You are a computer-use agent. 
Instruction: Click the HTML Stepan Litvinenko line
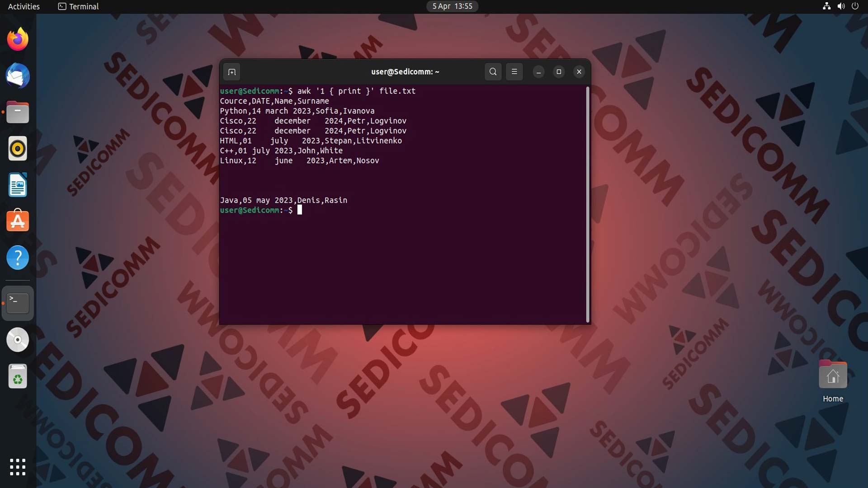point(311,141)
